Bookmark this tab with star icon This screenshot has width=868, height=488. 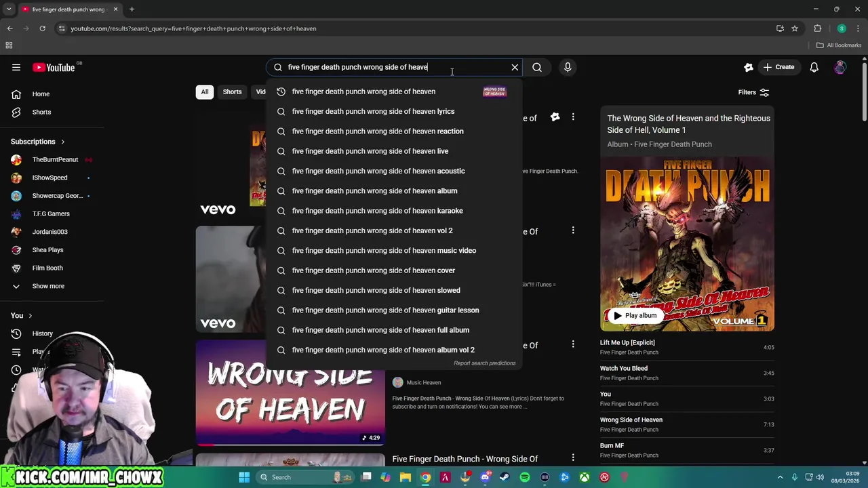point(795,28)
